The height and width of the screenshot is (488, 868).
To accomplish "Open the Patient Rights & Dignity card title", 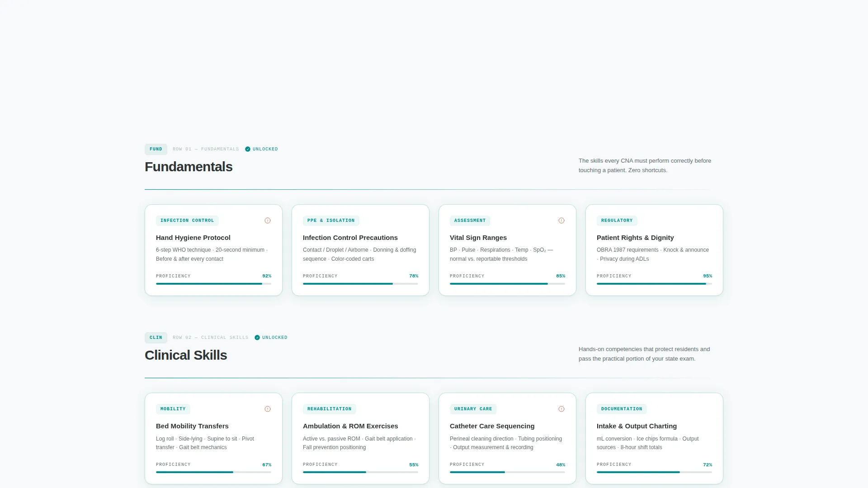I will pyautogui.click(x=635, y=238).
